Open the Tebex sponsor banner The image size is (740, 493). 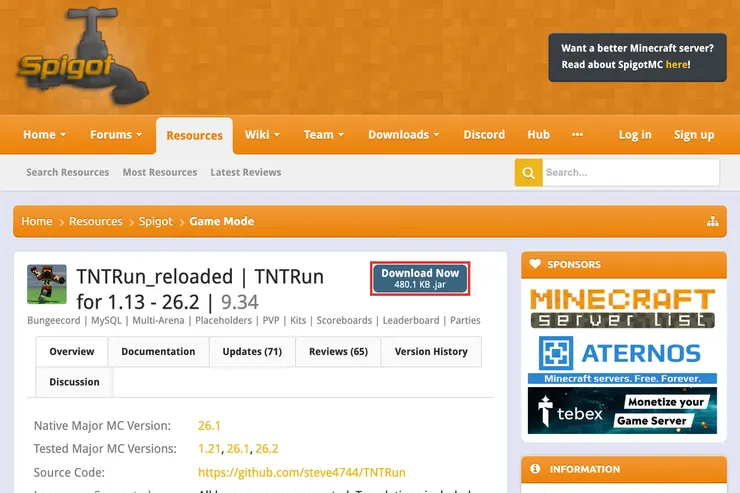click(x=622, y=410)
